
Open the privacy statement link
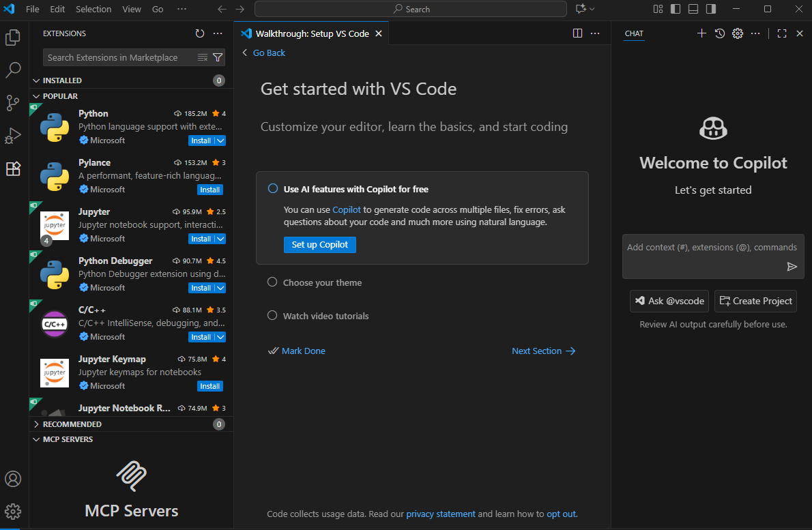click(x=441, y=514)
